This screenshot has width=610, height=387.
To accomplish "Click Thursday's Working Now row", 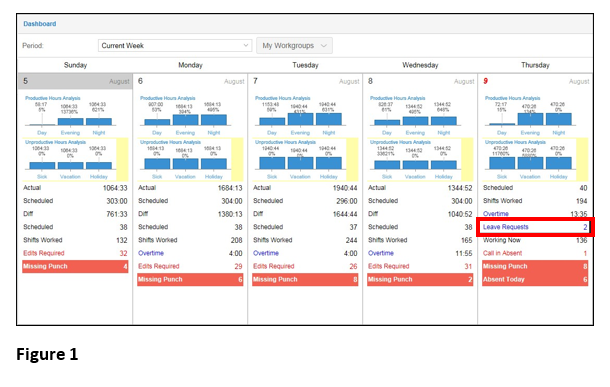I will pyautogui.click(x=535, y=240).
